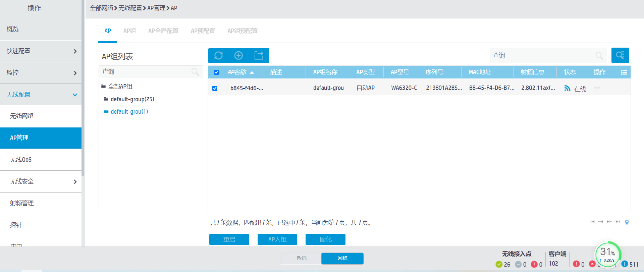644x272 pixels.
Task: Sort the table by AP类型 column
Action: [x=366, y=72]
